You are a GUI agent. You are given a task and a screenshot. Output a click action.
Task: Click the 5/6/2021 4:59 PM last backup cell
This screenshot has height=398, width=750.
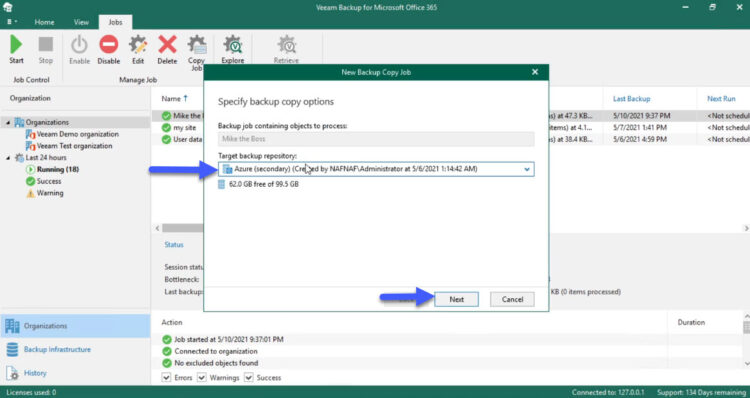click(640, 139)
